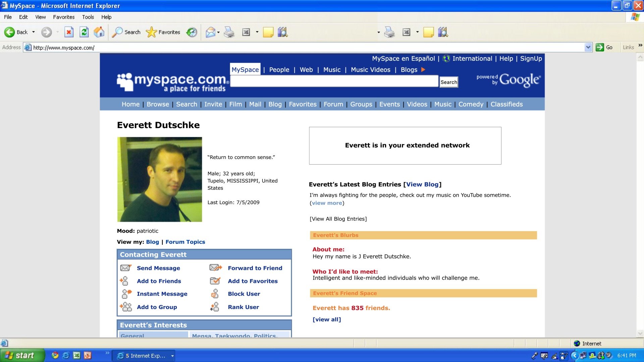The height and width of the screenshot is (362, 644).
Task: Open the Back button history dropdown arrow
Action: tap(33, 32)
